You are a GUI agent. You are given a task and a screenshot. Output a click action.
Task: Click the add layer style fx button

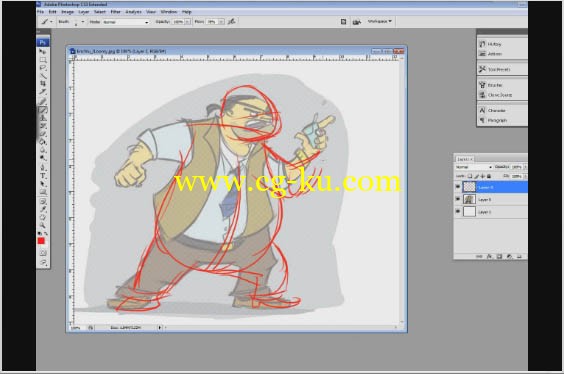point(489,256)
